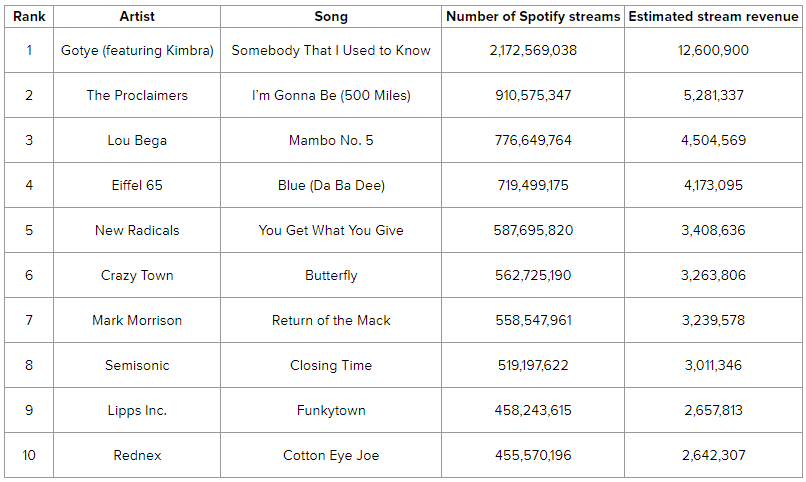Click the Rank column header
This screenshot has width=806, height=482.
click(x=28, y=17)
